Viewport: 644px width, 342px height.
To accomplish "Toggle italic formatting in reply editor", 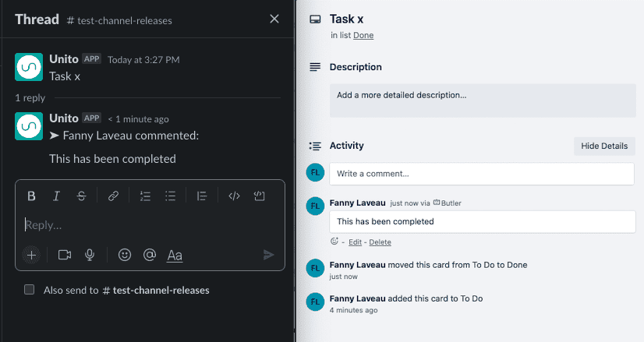I will pyautogui.click(x=56, y=196).
